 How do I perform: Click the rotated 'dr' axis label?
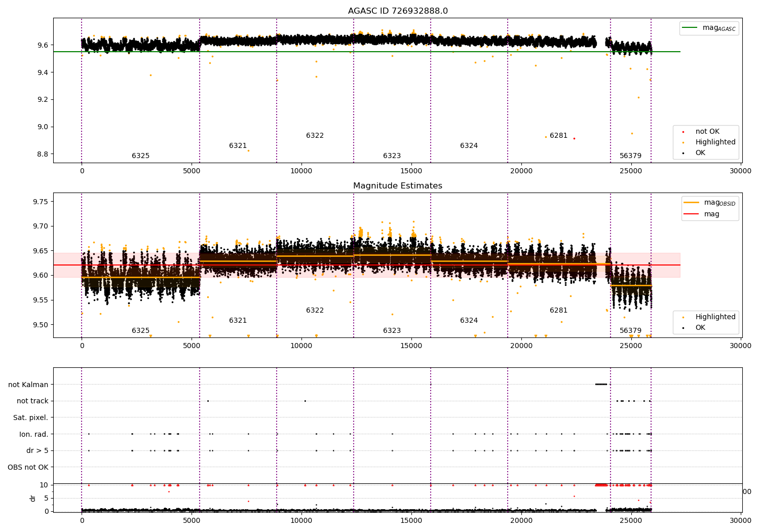33,498
